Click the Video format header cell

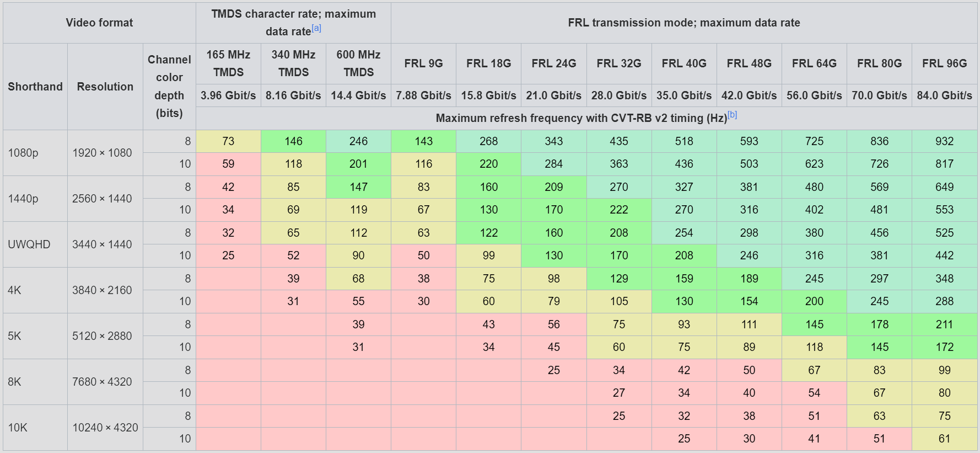click(x=99, y=23)
